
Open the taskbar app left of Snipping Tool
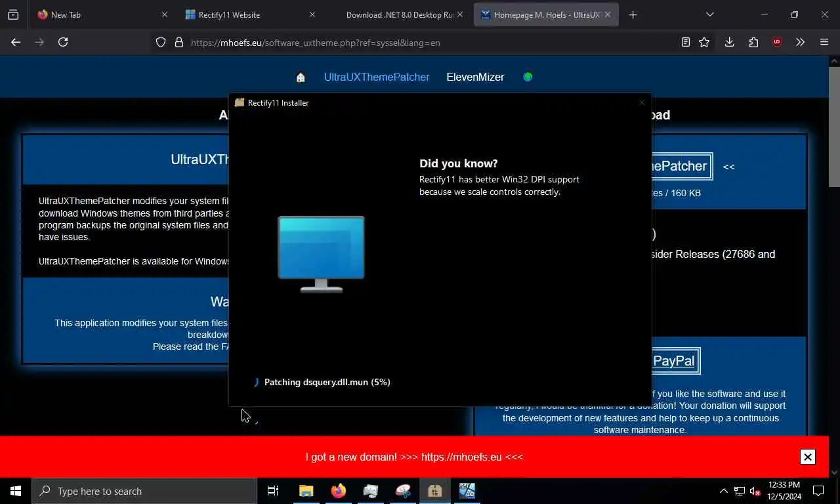pos(371,491)
